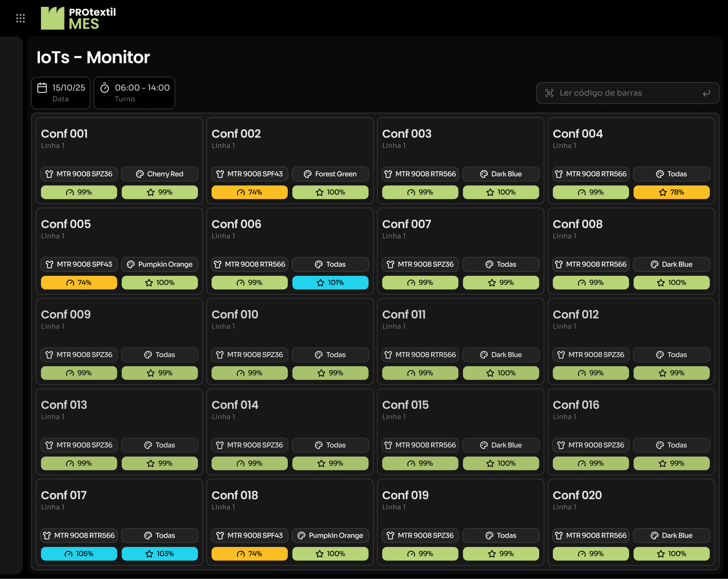Select the Forest Green color chip
The height and width of the screenshot is (579, 728).
click(x=330, y=174)
